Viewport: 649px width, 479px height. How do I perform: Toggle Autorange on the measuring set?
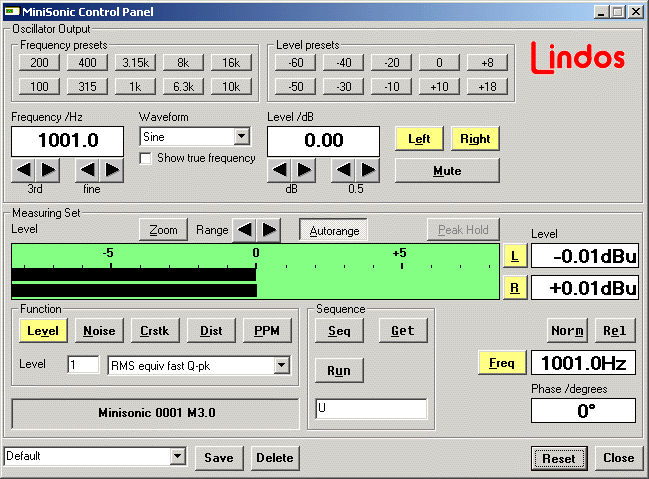334,230
